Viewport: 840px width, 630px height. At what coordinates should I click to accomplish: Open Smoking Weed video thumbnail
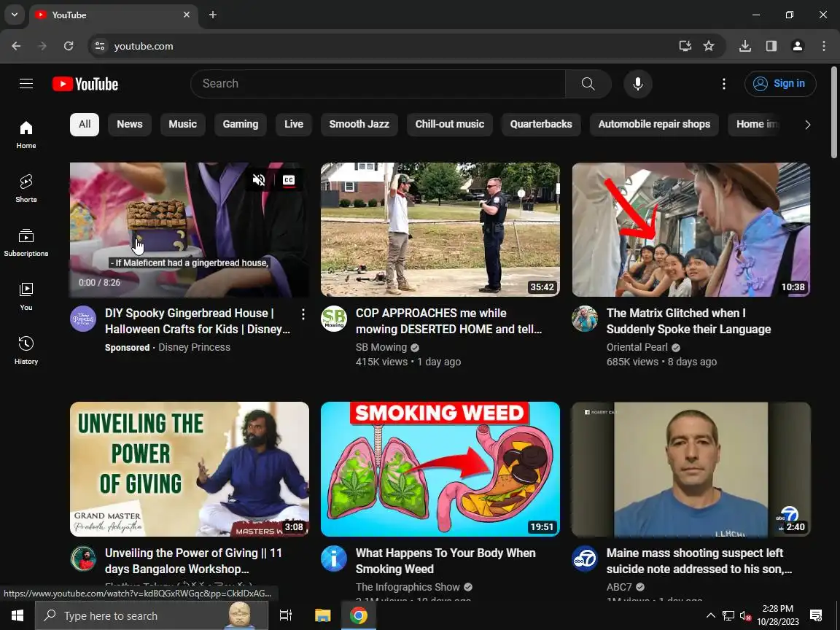click(440, 470)
